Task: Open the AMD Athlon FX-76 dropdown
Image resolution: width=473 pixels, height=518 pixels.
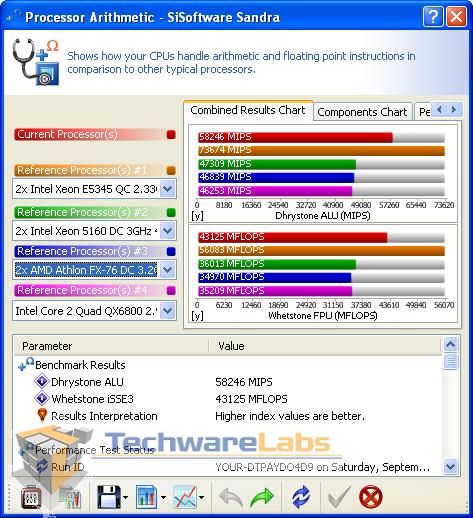Action: pyautogui.click(x=168, y=270)
